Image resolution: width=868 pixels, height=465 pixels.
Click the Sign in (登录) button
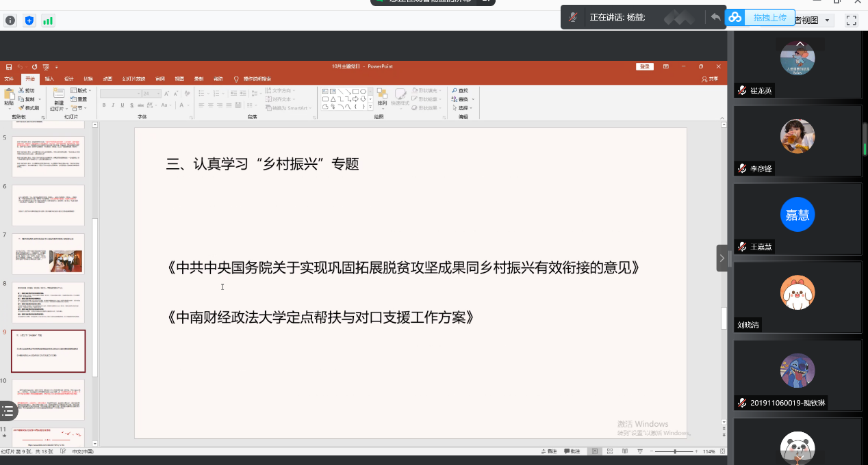[x=644, y=66]
